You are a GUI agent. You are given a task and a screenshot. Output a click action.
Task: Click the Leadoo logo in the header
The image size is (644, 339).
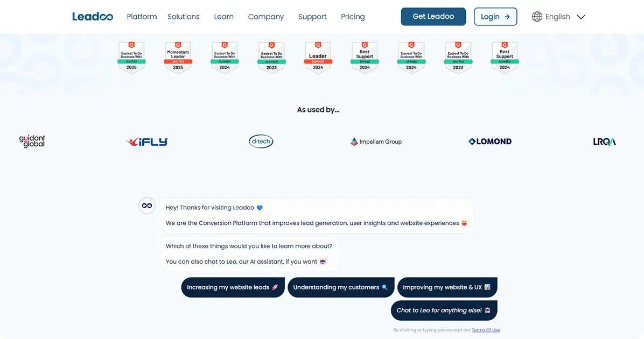point(93,17)
